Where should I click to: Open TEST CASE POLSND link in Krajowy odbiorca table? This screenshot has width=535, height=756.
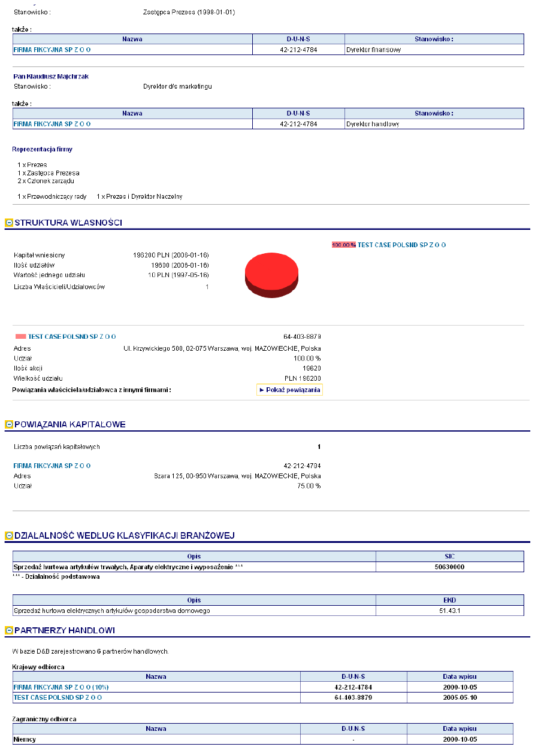(58, 697)
